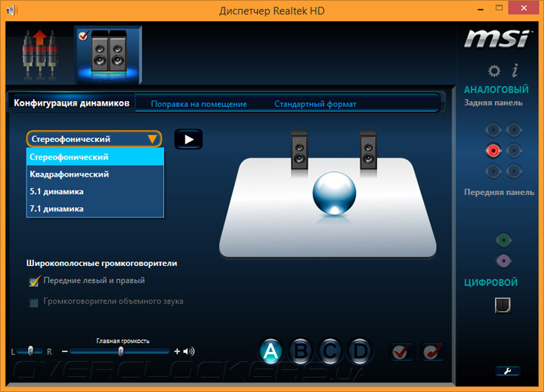This screenshot has width=544, height=392.
Task: Toggle 'Громкоговорители объемного звука' checkbox
Action: [x=34, y=303]
